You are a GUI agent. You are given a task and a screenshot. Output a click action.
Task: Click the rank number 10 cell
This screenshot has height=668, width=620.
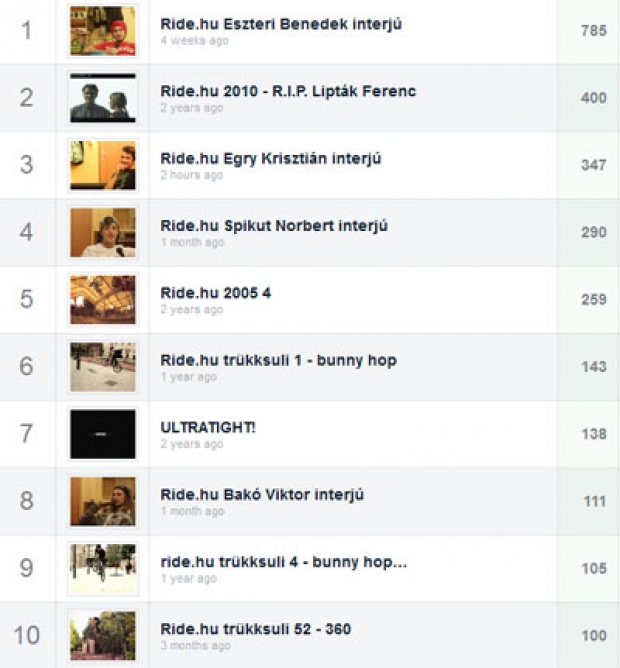pyautogui.click(x=27, y=635)
